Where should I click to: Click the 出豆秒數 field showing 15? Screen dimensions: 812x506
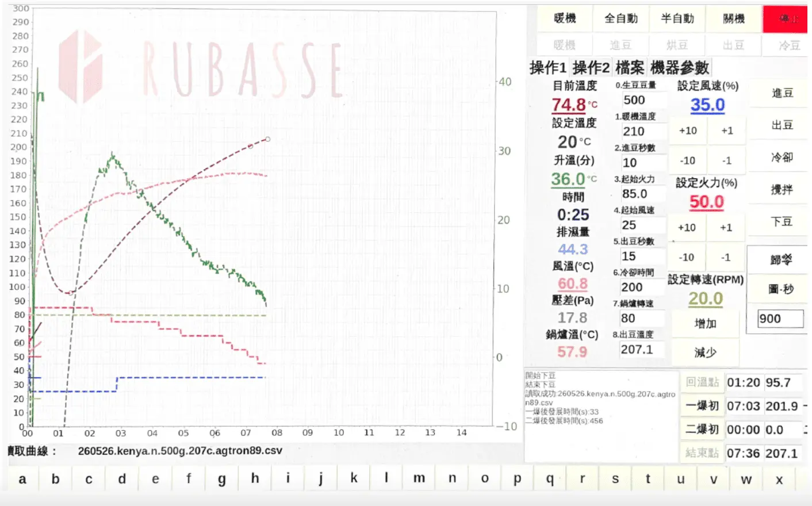pos(642,256)
